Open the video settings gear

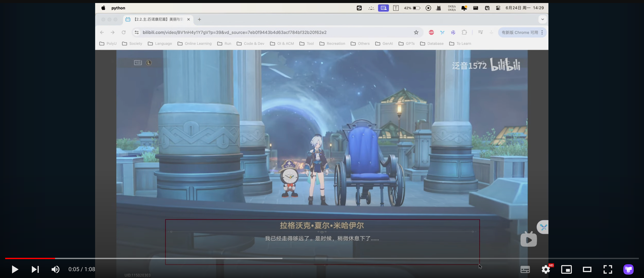point(546,270)
